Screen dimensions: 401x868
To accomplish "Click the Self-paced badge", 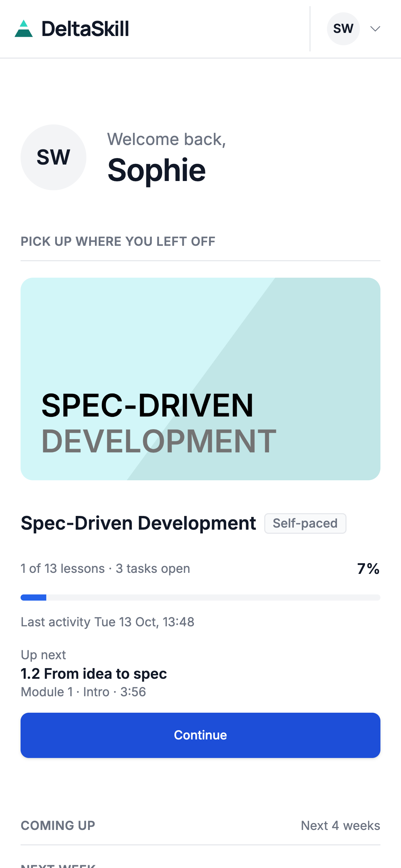I will 305,523.
